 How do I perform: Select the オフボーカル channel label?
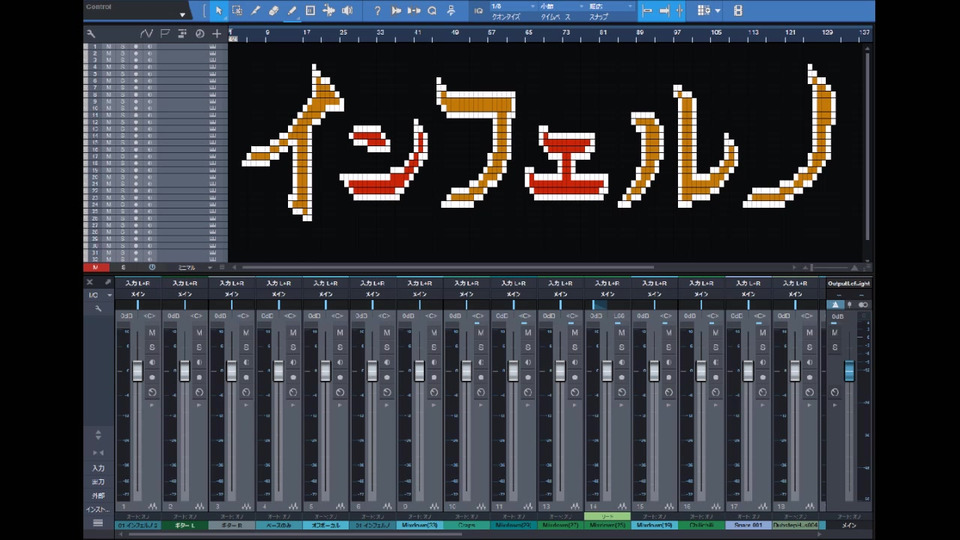[x=326, y=525]
